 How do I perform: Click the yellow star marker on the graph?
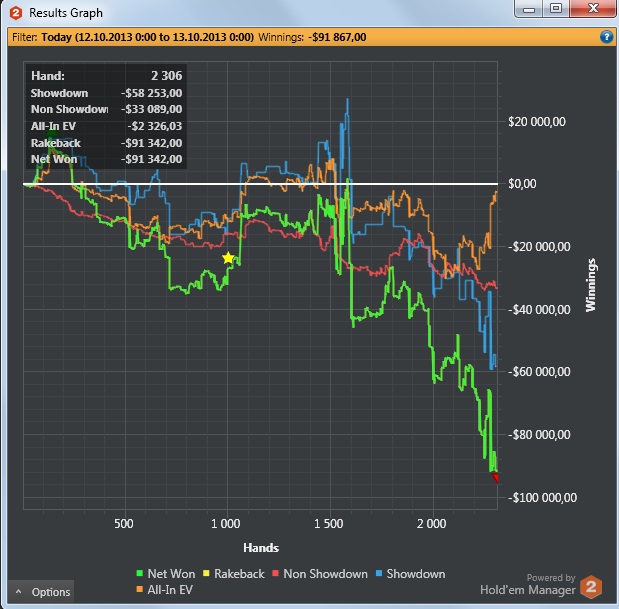tap(228, 258)
